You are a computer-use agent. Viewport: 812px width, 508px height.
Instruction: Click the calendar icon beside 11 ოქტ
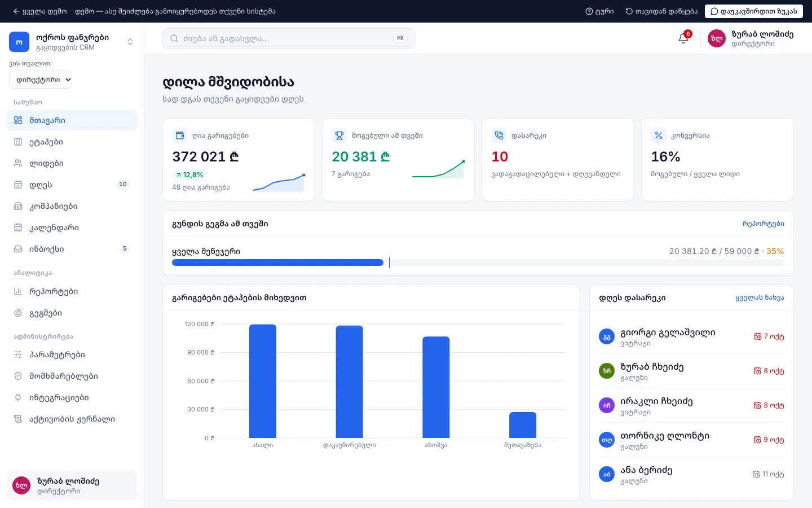coord(756,474)
